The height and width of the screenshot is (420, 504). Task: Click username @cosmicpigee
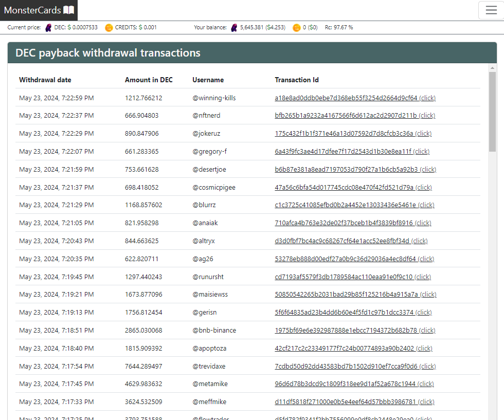point(214,188)
